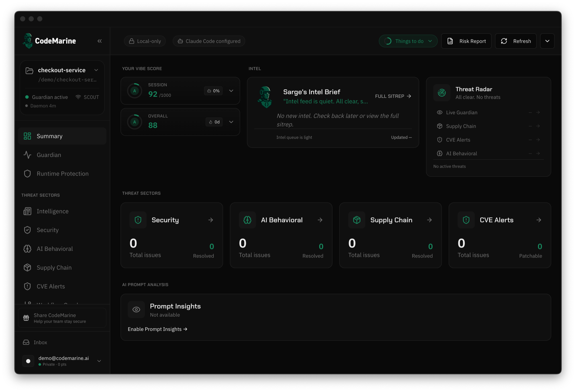Viewport: 576px width, 392px height.
Task: Click the CodeMarine logo mascot
Action: click(28, 41)
